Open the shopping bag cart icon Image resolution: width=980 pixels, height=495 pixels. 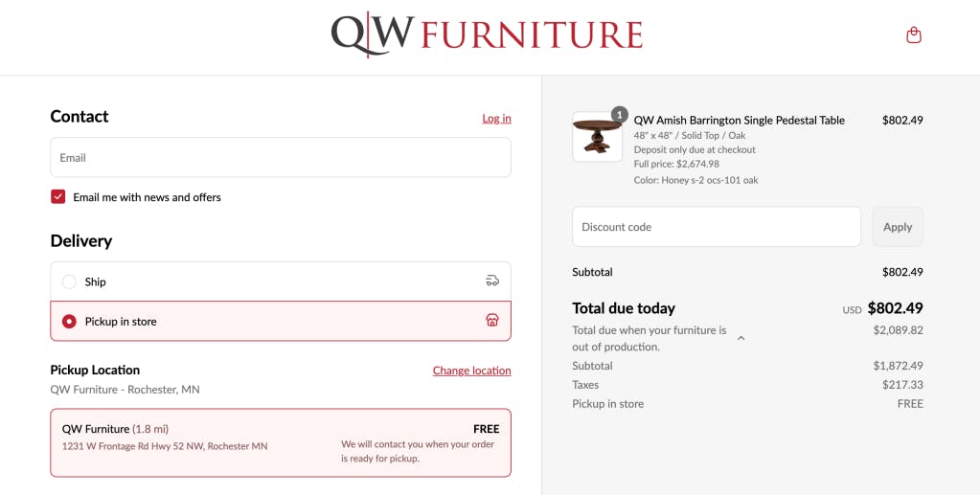(913, 35)
